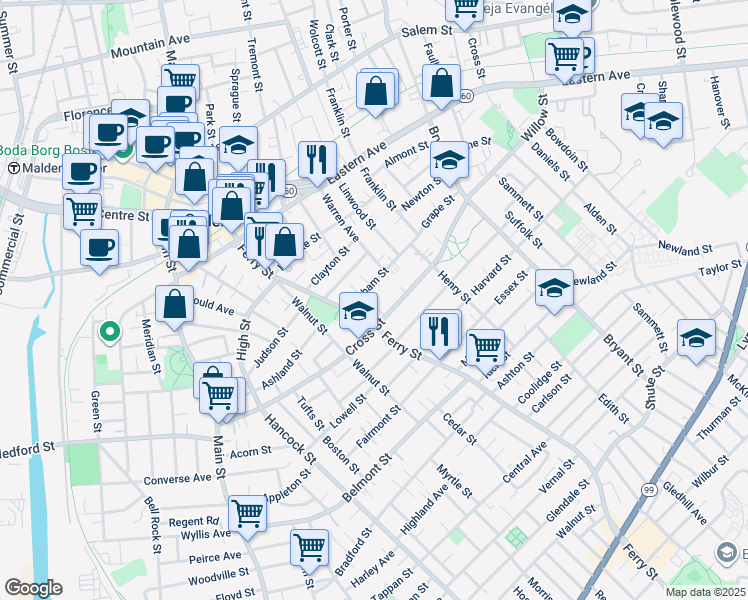
Task: Click the Google logo
Action: 33,588
